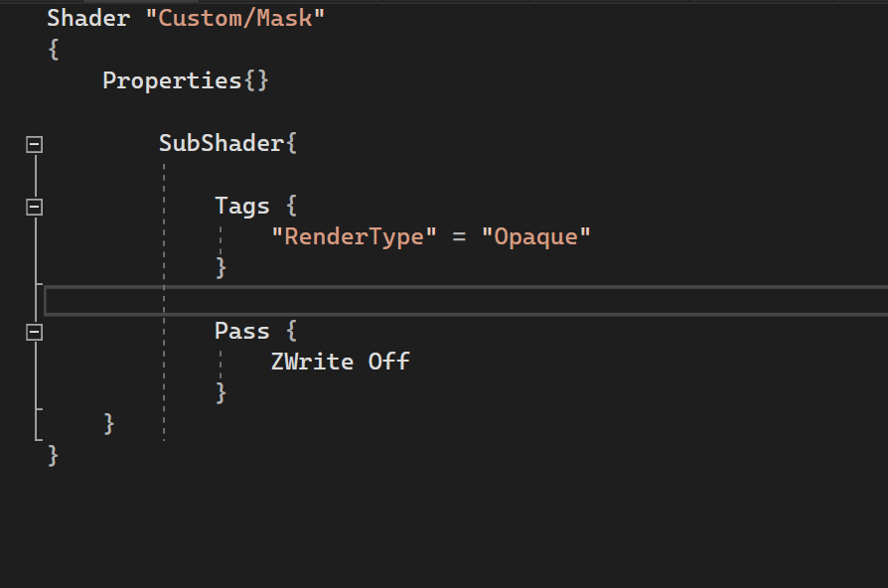Collapse the Pass block fold toggle
The width and height of the screenshot is (888, 588).
tap(35, 332)
